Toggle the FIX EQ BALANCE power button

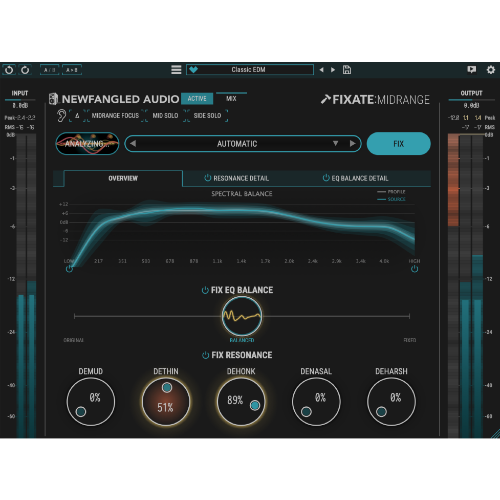[205, 290]
